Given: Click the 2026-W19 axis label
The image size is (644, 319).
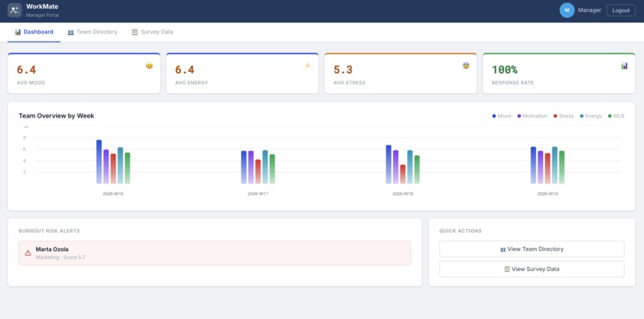Looking at the screenshot, I should (x=547, y=193).
